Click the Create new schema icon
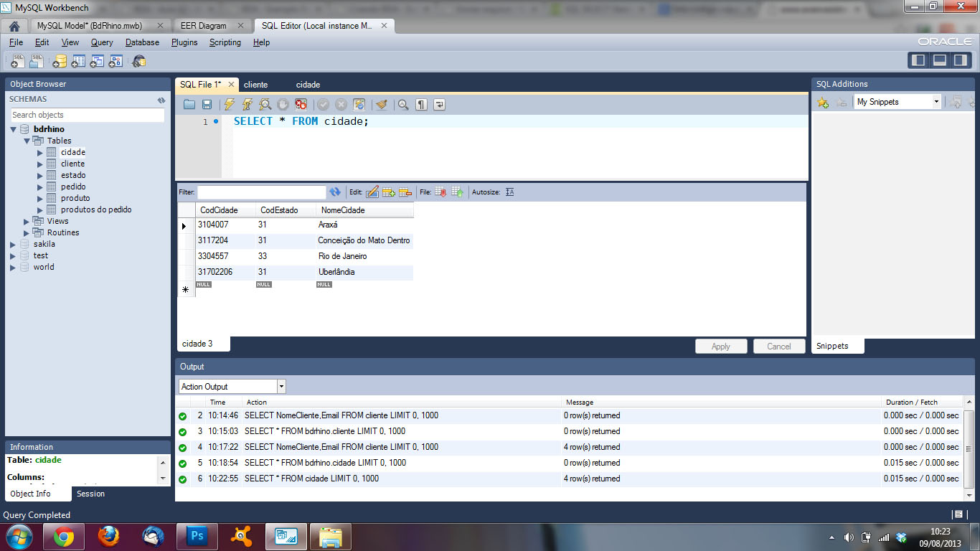The height and width of the screenshot is (551, 980). [x=60, y=62]
